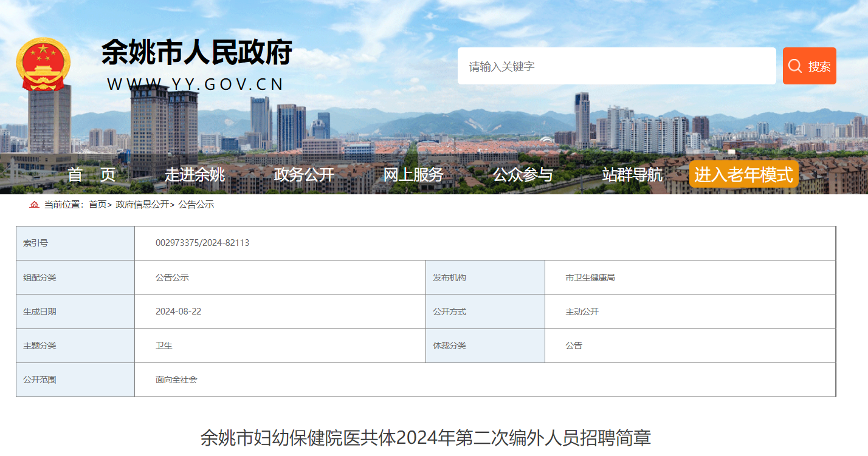Click the 余姚市人民政府 site title
Image resolution: width=868 pixels, height=456 pixels.
pyautogui.click(x=196, y=52)
